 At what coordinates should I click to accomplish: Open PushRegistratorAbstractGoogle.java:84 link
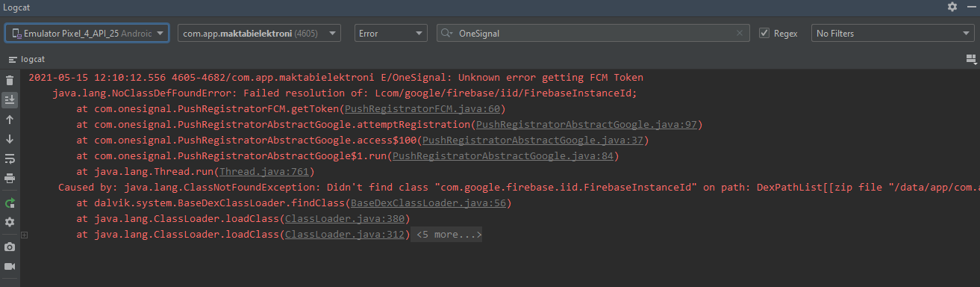pos(502,156)
